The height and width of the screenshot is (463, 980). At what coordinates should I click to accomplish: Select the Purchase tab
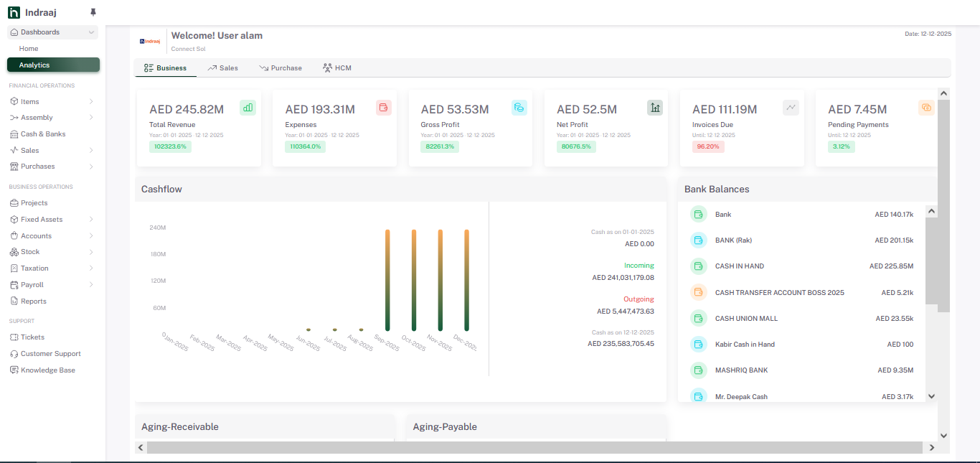click(x=281, y=68)
